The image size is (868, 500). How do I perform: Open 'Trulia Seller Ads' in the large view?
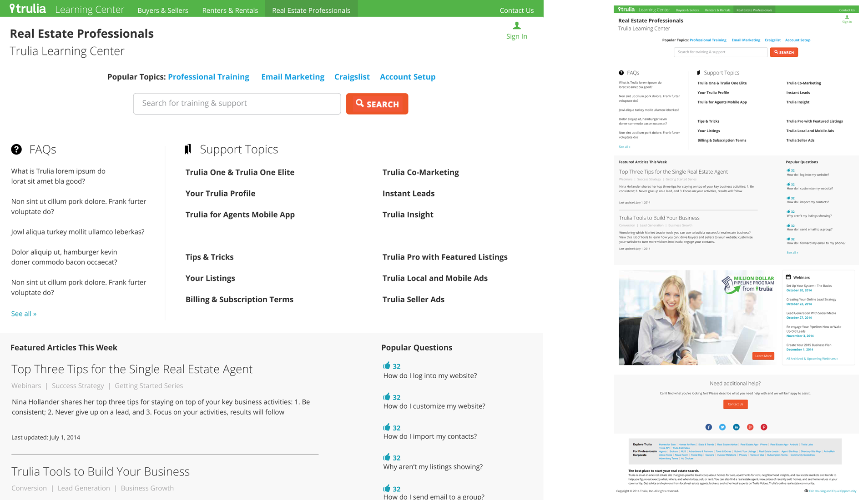[413, 300]
